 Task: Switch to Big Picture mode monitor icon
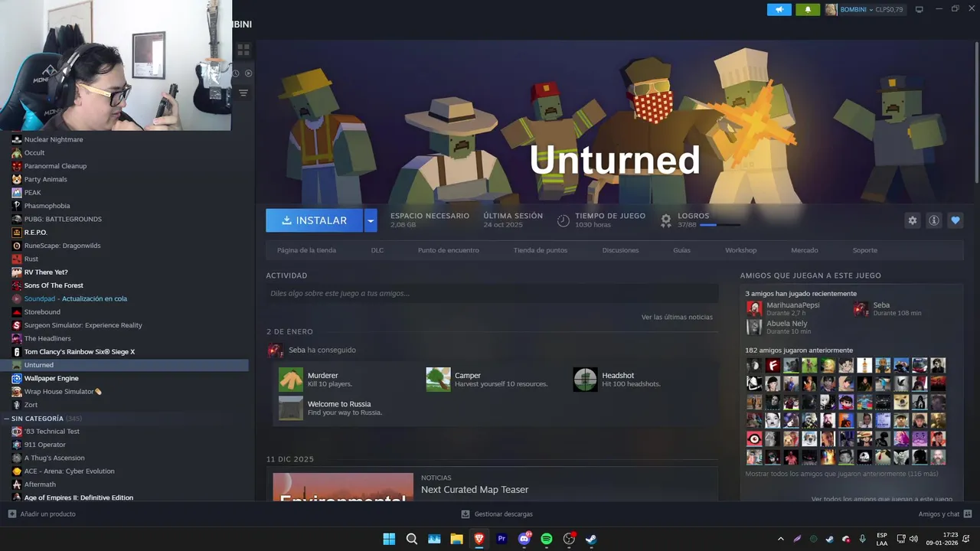(x=920, y=9)
